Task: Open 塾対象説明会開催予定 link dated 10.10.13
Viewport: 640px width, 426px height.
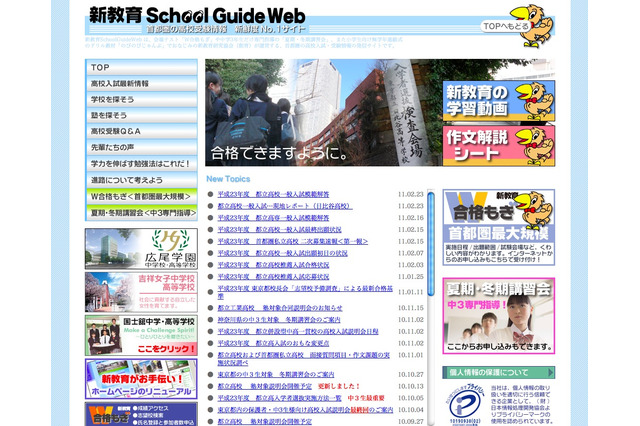Action: (x=264, y=386)
